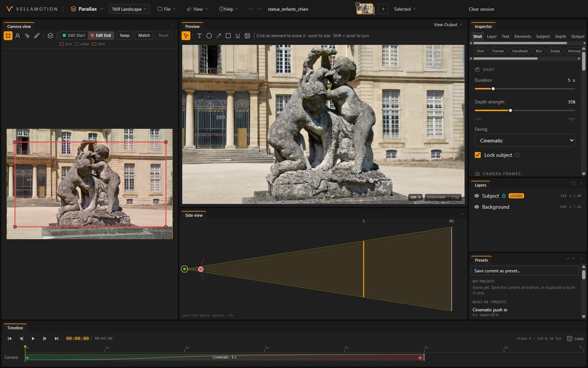
Task: Click the redo arrow in top bar
Action: (259, 9)
